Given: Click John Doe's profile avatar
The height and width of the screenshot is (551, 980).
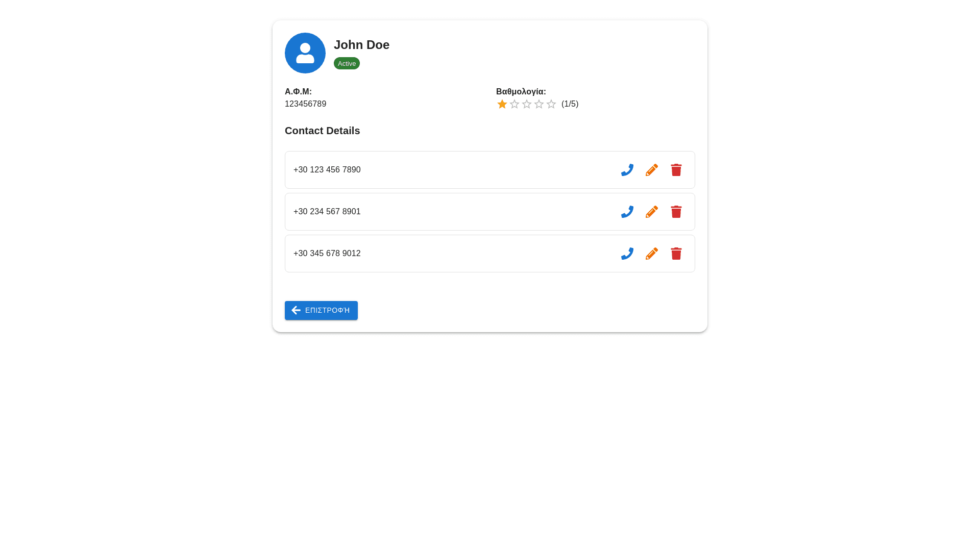Looking at the screenshot, I should (305, 53).
